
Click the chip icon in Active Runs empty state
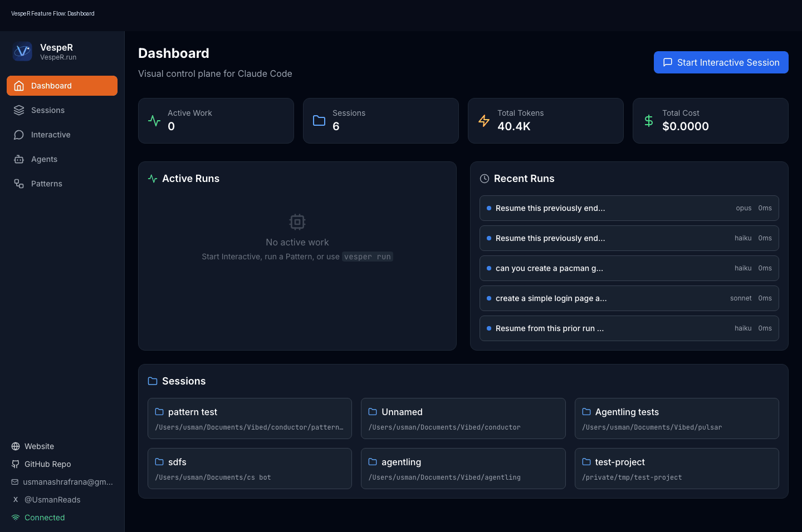[297, 221]
